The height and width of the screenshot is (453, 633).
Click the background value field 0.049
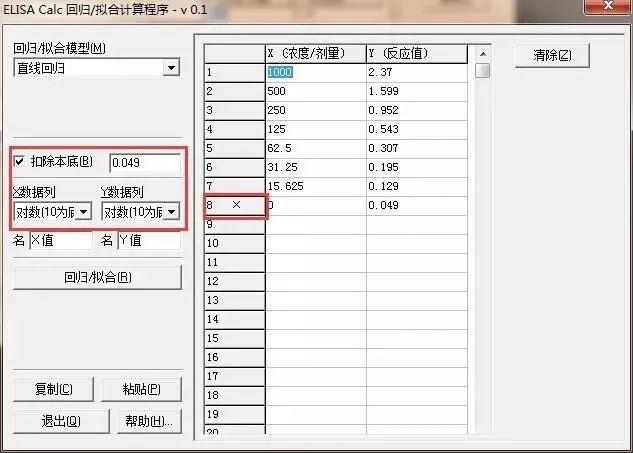coord(145,163)
